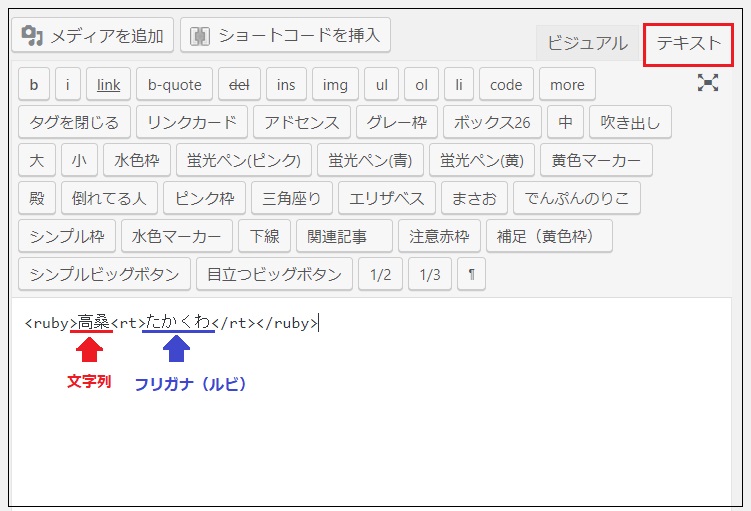Insert a 注意赤枠 box
The image size is (751, 511).
pyautogui.click(x=439, y=236)
